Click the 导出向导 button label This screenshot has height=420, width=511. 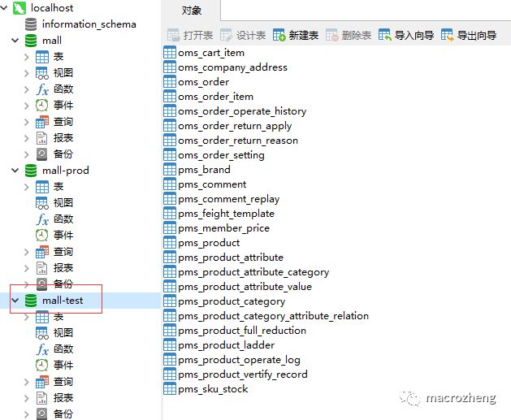click(x=477, y=35)
